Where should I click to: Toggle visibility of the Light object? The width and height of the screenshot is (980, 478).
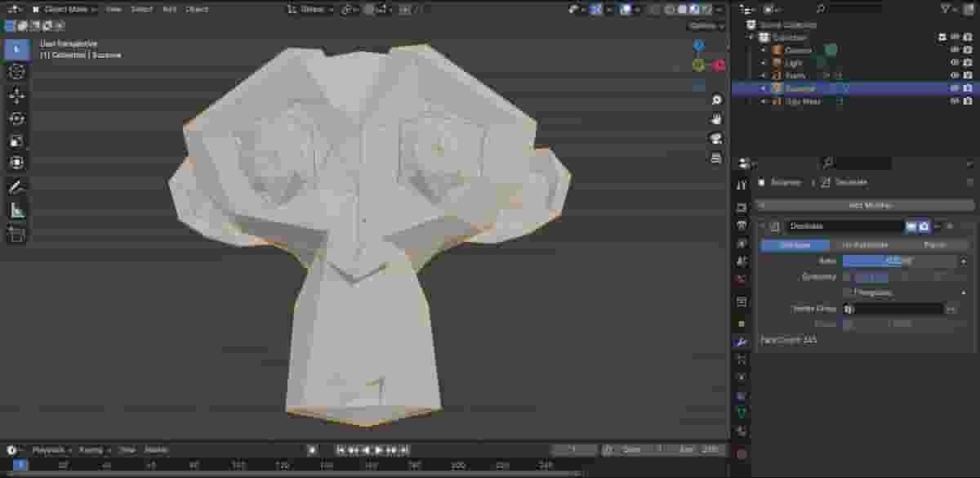click(x=955, y=63)
